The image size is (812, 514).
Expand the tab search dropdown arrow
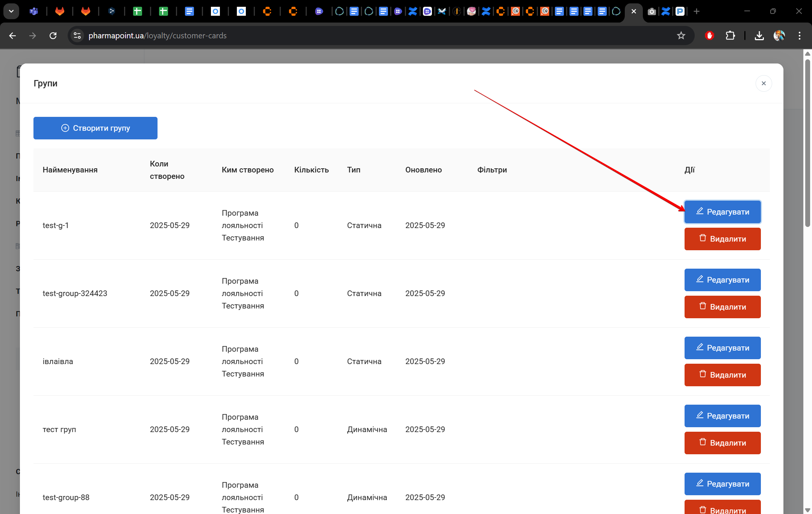pyautogui.click(x=11, y=11)
